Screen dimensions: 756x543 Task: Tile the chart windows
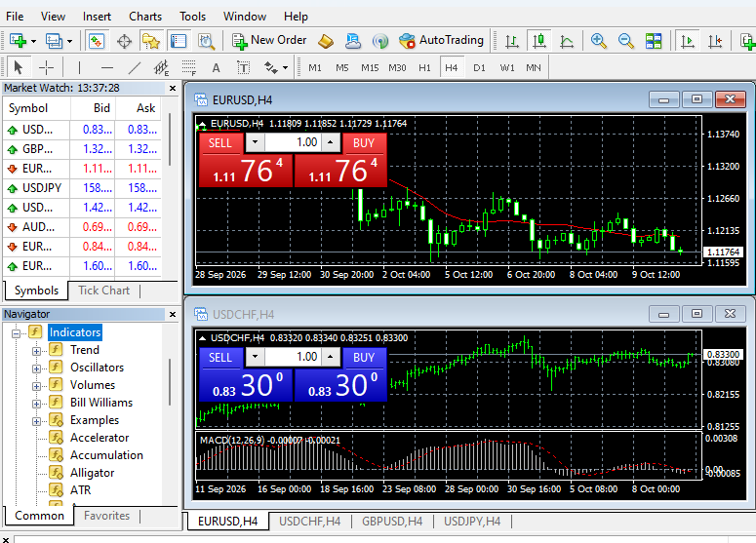[x=654, y=41]
